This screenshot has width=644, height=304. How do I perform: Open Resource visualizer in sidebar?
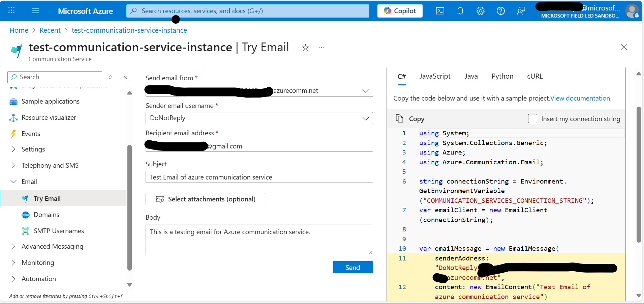[x=49, y=117]
